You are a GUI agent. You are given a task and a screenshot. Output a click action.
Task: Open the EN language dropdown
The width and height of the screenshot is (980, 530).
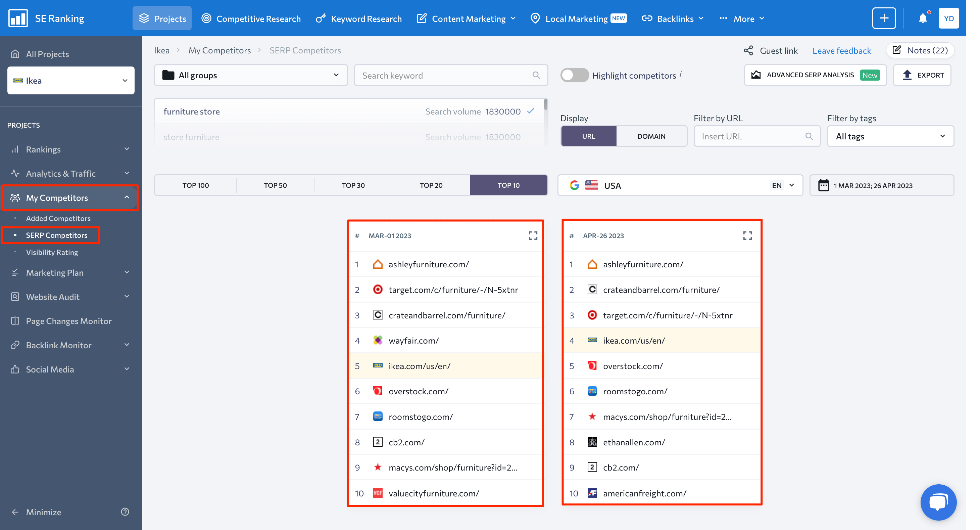point(783,185)
